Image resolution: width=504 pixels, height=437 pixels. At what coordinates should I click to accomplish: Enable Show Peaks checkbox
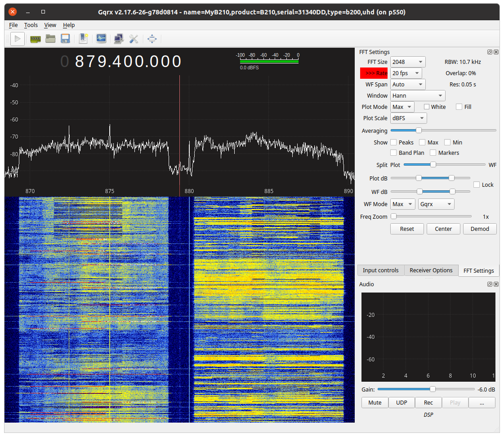point(393,142)
